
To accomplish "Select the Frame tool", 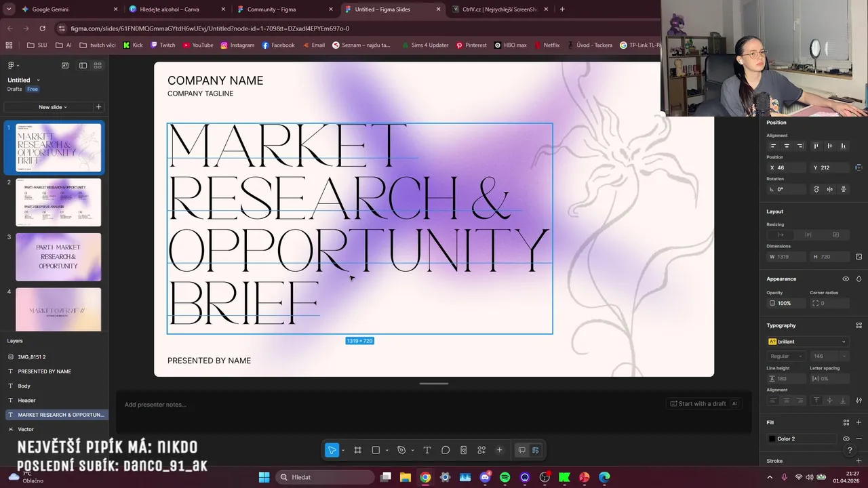I will coord(357,450).
